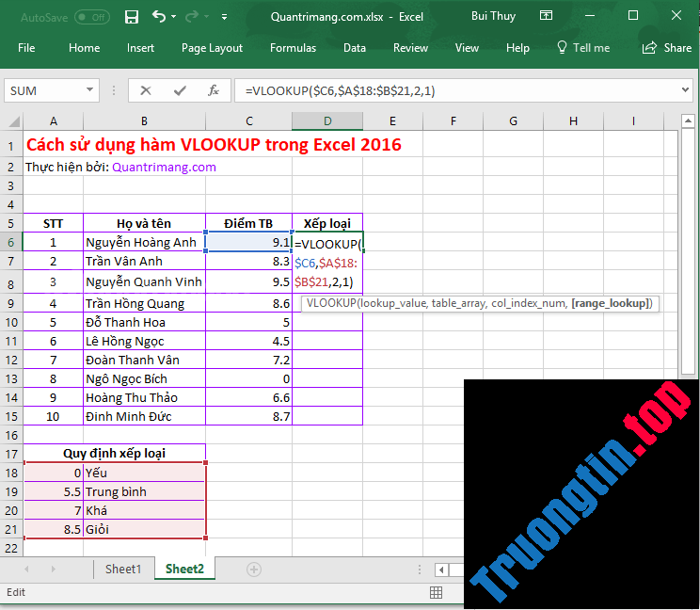The width and height of the screenshot is (700, 610).
Task: Open the Name Box dropdown arrow
Action: 89,89
